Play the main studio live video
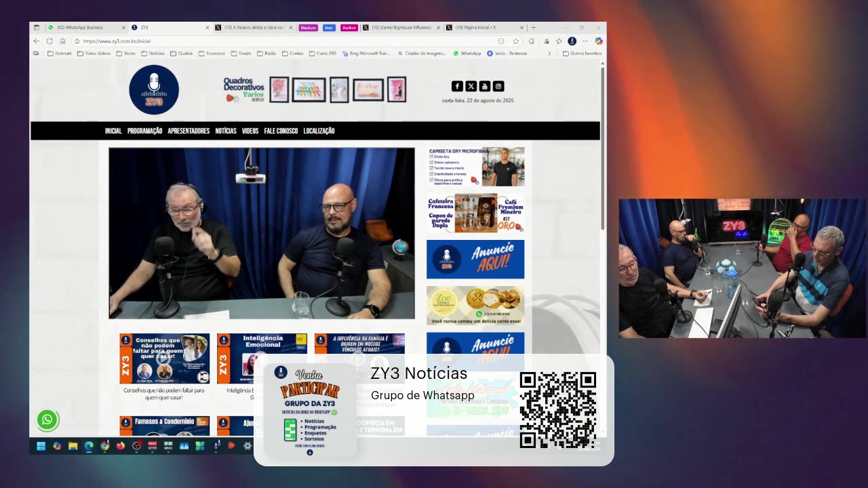 coord(262,233)
